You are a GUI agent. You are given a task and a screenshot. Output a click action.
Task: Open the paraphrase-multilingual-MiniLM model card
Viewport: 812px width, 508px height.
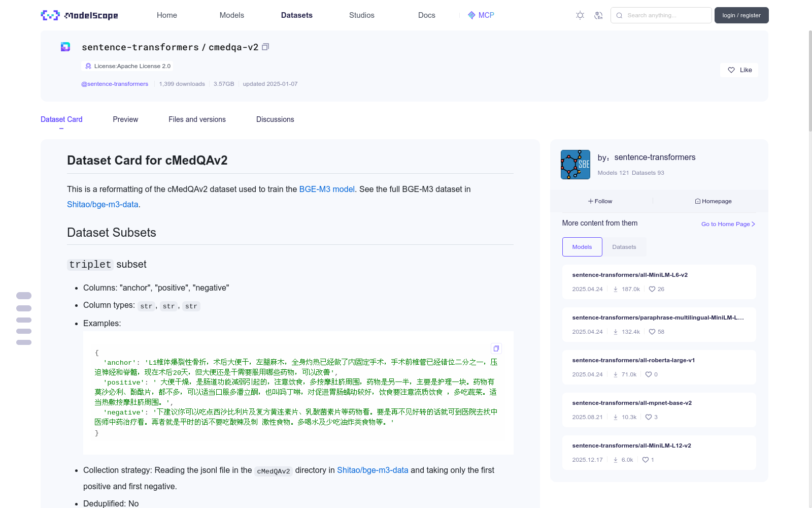(x=659, y=325)
